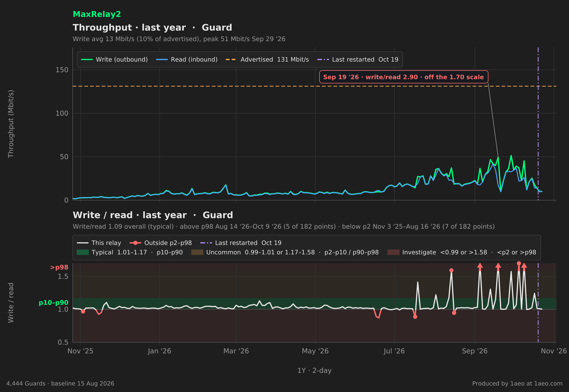
Task: Click the Jul '26 x-axis tick label
Action: pos(394,351)
